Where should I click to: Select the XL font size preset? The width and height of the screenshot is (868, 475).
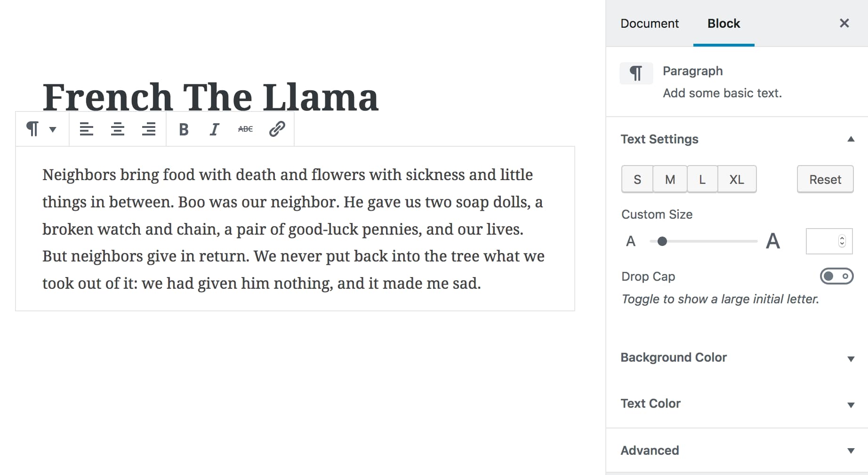tap(737, 179)
